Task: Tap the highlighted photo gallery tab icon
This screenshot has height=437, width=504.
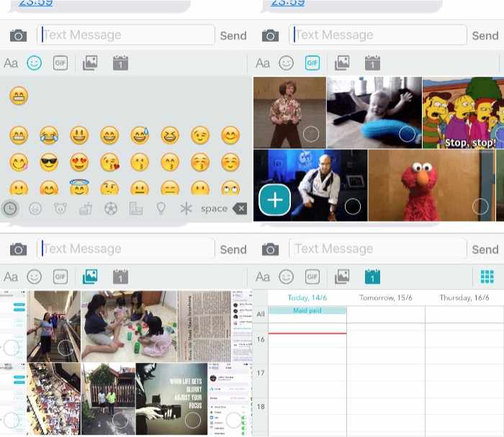Action: (90, 276)
